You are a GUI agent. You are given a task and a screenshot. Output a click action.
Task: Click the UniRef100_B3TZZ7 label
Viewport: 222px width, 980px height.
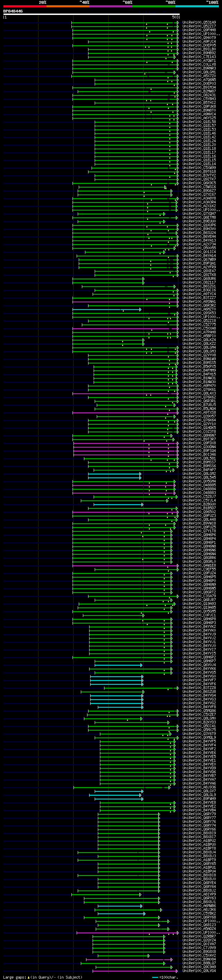[199, 298]
